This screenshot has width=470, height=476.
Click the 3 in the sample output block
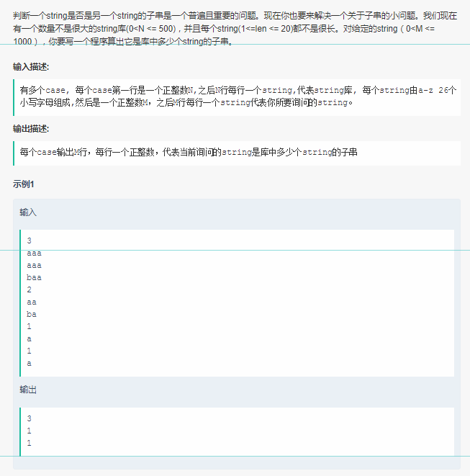coord(29,418)
